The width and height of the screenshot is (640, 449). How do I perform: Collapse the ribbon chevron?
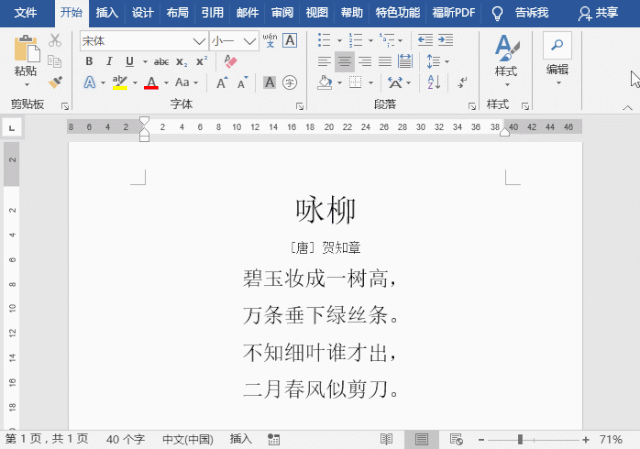(x=628, y=107)
